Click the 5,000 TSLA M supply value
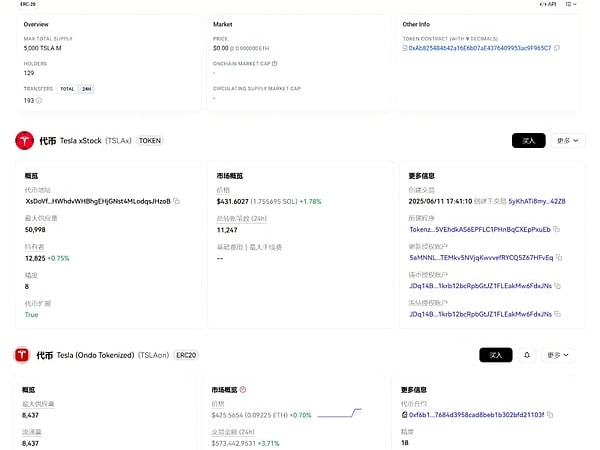Screen dimensions: 600x450 [42, 48]
